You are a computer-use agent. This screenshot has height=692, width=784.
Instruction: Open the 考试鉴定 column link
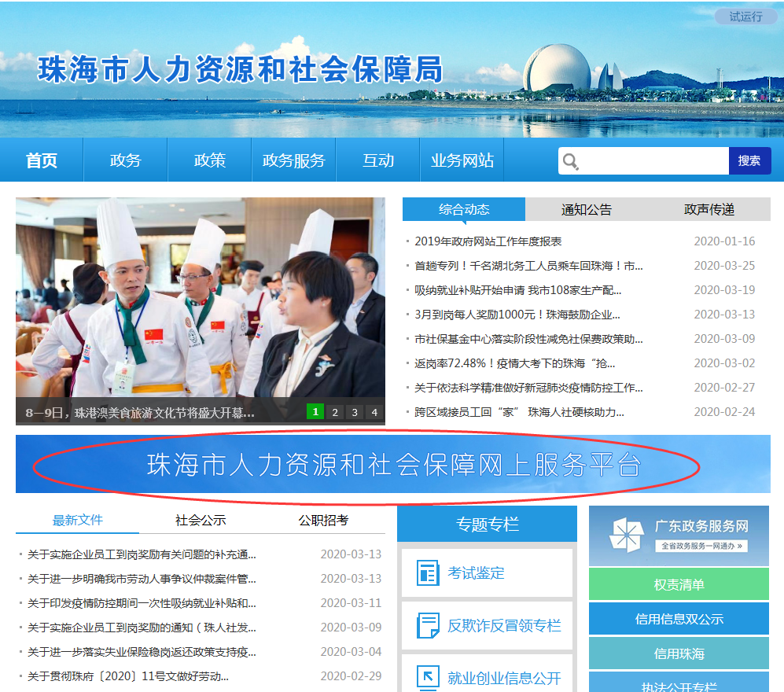click(487, 572)
